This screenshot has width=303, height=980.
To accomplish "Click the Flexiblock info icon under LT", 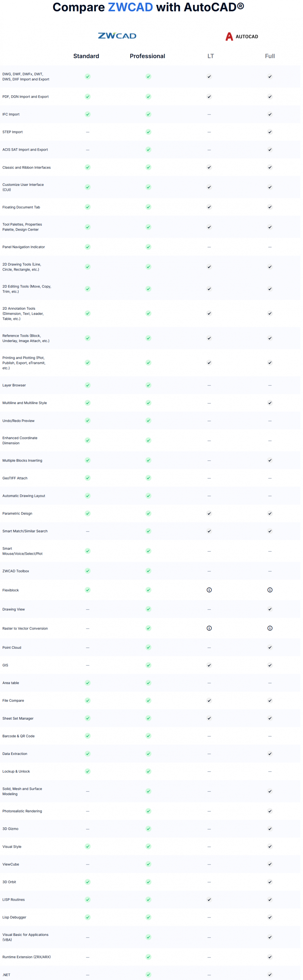I will click(209, 590).
